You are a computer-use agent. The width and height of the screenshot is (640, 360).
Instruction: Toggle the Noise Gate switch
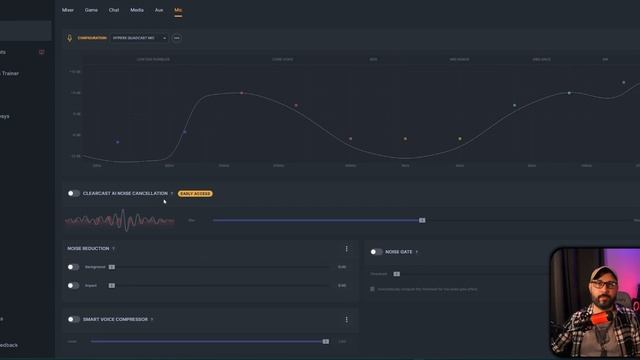pyautogui.click(x=376, y=252)
